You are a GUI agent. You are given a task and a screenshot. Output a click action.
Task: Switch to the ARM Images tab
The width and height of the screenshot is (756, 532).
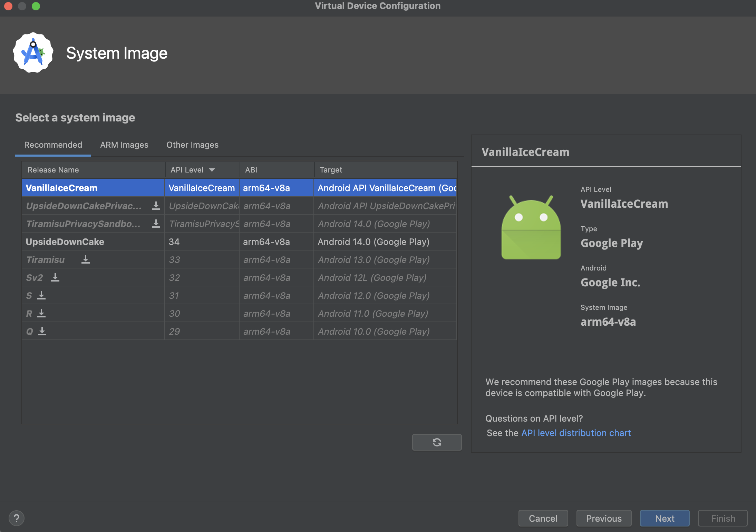point(124,145)
